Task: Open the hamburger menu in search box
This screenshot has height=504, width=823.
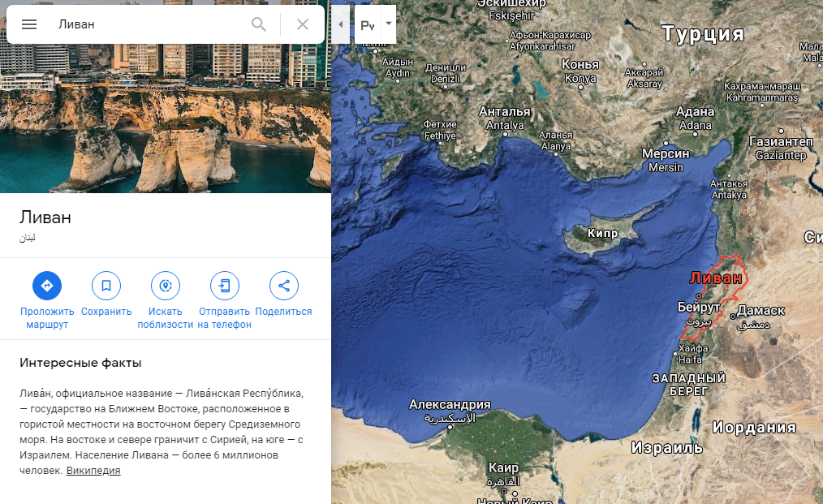Action: [29, 24]
